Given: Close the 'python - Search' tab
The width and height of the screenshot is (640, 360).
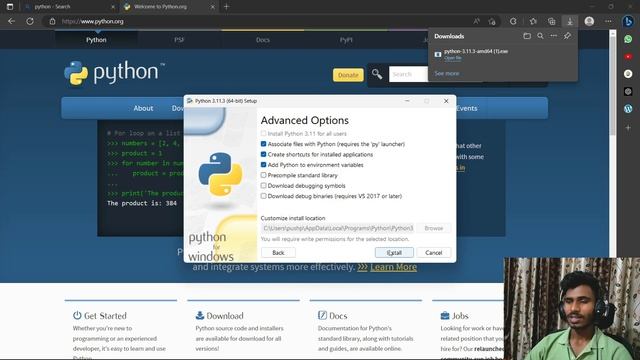Looking at the screenshot, I should pyautogui.click(x=113, y=7).
